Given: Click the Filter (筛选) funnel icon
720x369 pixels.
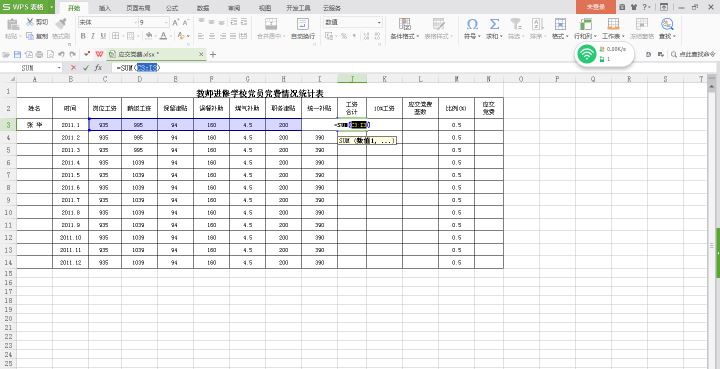Looking at the screenshot, I should 516,24.
